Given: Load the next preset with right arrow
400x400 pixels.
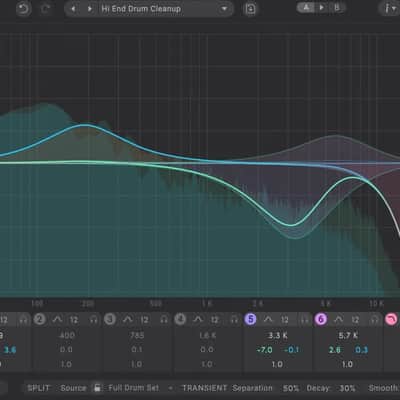Looking at the screenshot, I should click(x=89, y=9).
